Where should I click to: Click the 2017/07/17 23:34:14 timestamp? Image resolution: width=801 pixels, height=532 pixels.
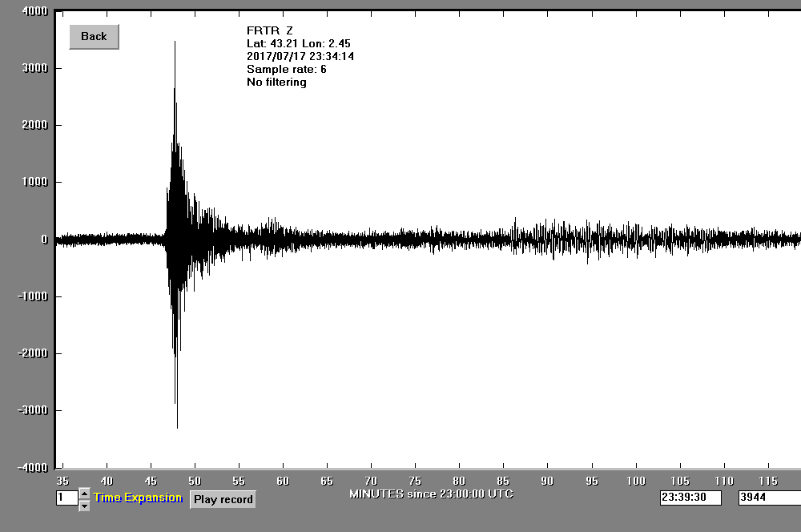pyautogui.click(x=300, y=56)
